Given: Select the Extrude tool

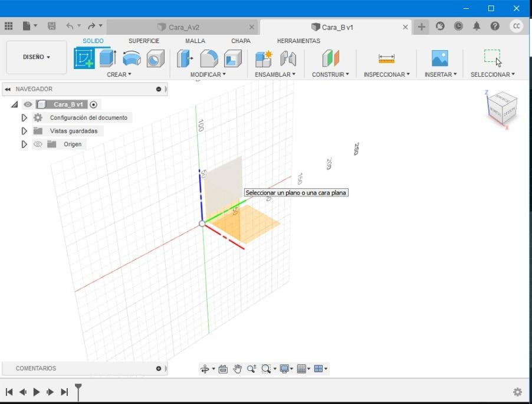Looking at the screenshot, I should (x=109, y=58).
